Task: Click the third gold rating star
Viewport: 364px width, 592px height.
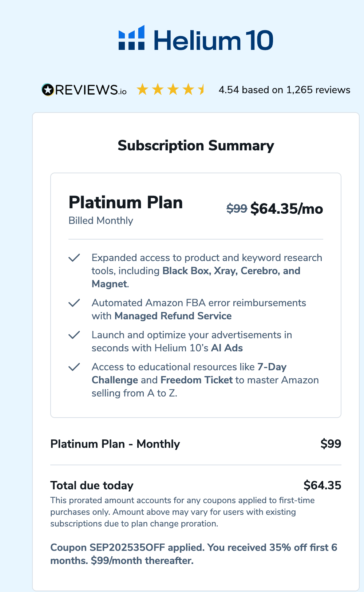Action: [173, 89]
